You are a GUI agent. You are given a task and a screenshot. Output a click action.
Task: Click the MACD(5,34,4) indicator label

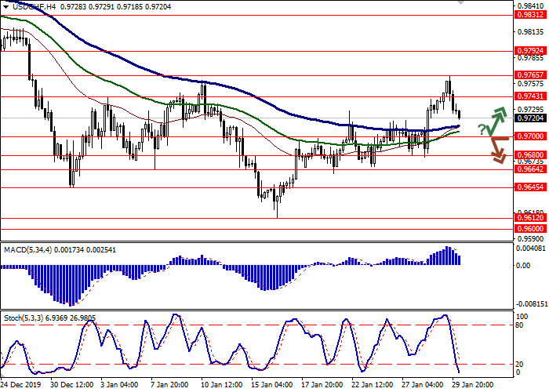pyautogui.click(x=28, y=249)
